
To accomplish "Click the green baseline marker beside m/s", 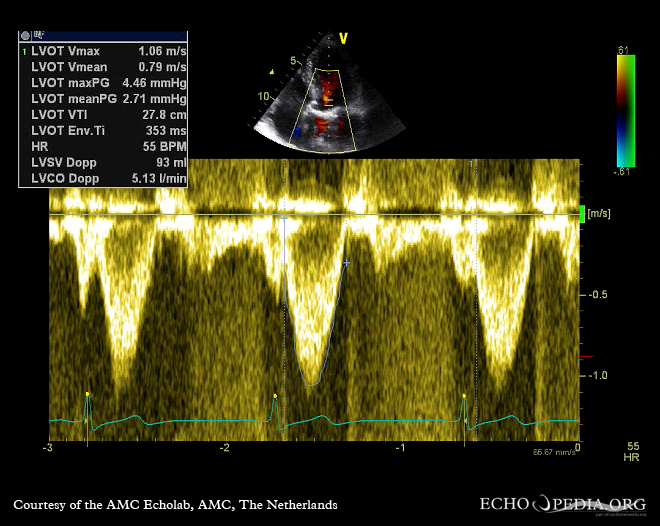I will point(582,213).
